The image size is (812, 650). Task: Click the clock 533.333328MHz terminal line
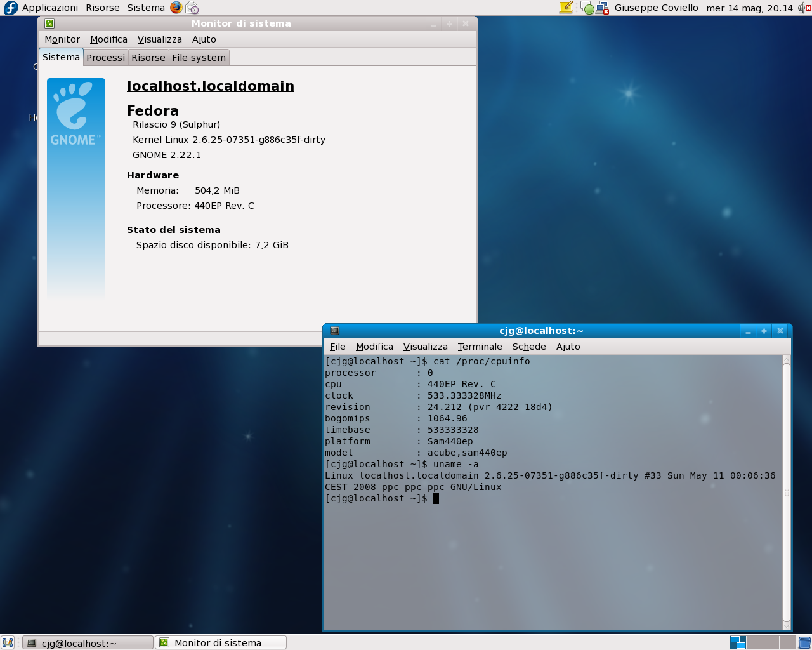click(413, 395)
